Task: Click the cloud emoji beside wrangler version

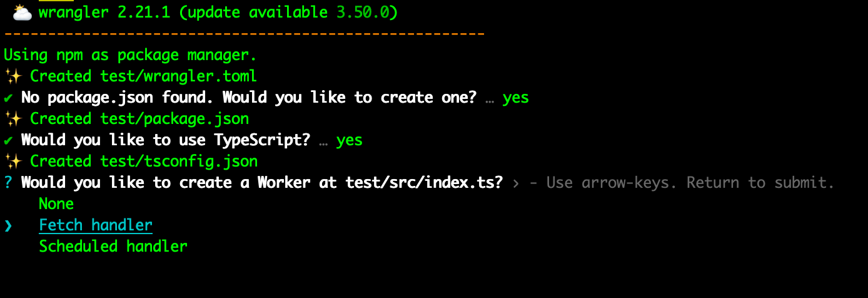Action: pos(21,12)
